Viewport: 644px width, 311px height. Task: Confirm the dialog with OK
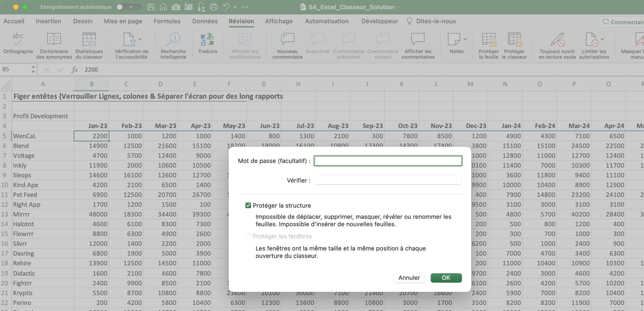point(446,278)
